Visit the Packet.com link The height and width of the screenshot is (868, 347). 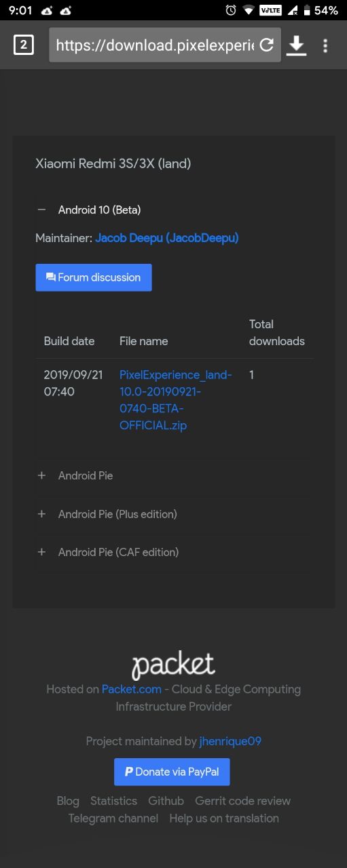pyautogui.click(x=132, y=689)
